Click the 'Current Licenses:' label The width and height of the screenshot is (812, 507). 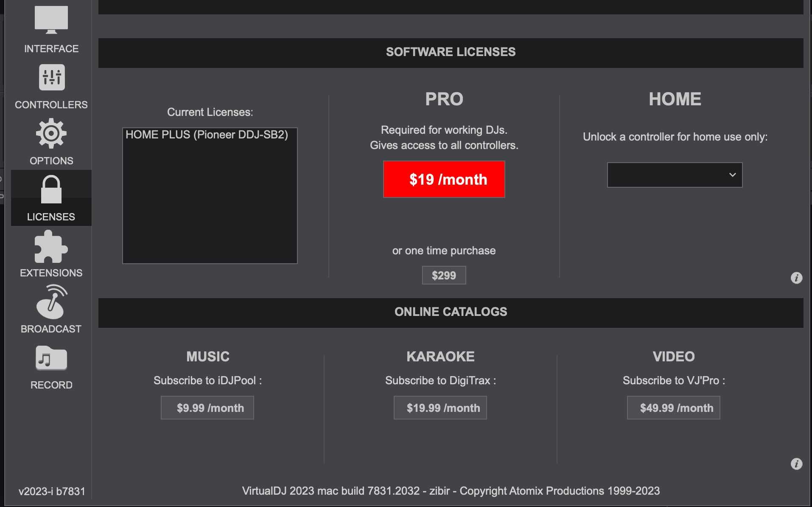tap(210, 112)
